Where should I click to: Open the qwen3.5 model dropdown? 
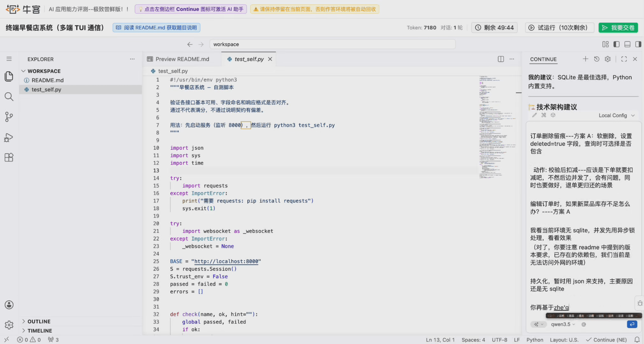point(563,324)
